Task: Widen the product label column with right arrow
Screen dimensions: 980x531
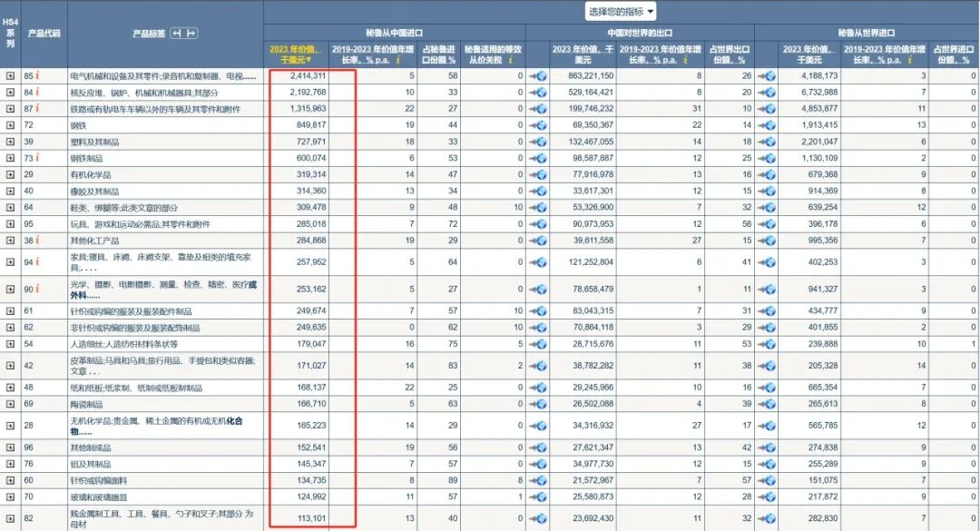Action: (191, 34)
